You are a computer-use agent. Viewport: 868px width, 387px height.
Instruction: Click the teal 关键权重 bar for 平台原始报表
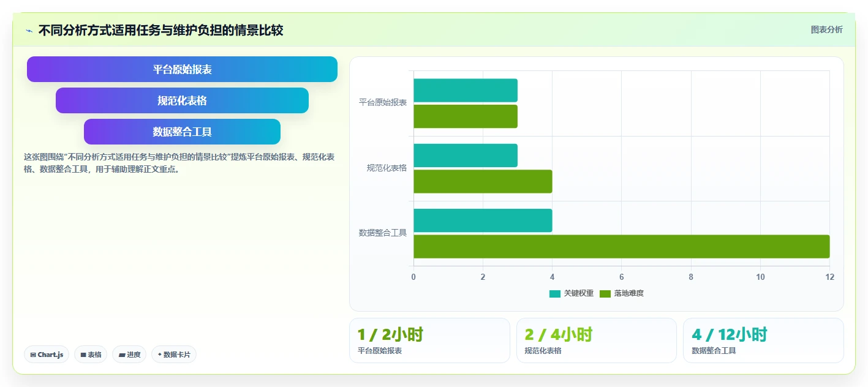pos(466,91)
